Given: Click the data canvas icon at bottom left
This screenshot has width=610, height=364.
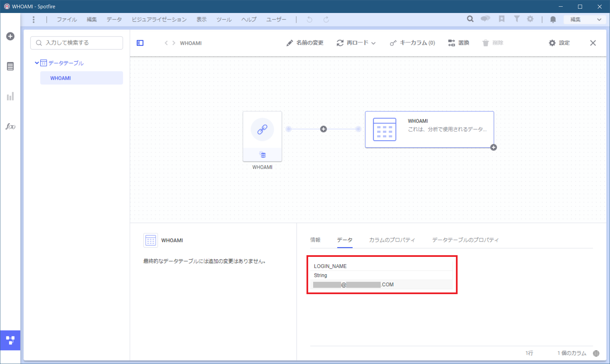Looking at the screenshot, I should (10, 340).
